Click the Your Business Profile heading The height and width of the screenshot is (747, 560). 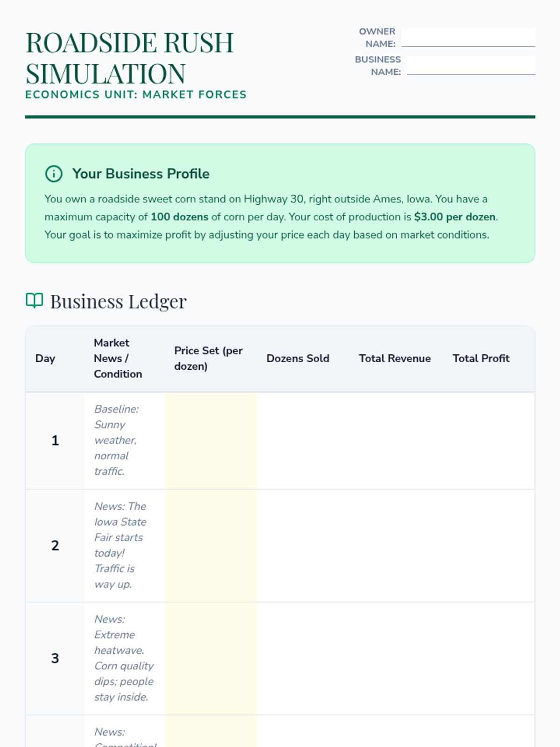pos(141,174)
